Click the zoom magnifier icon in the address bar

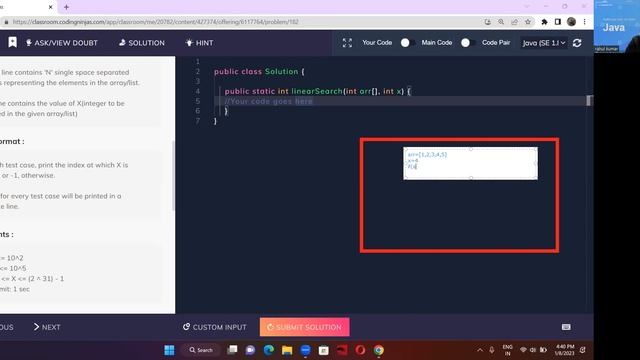pos(501,22)
